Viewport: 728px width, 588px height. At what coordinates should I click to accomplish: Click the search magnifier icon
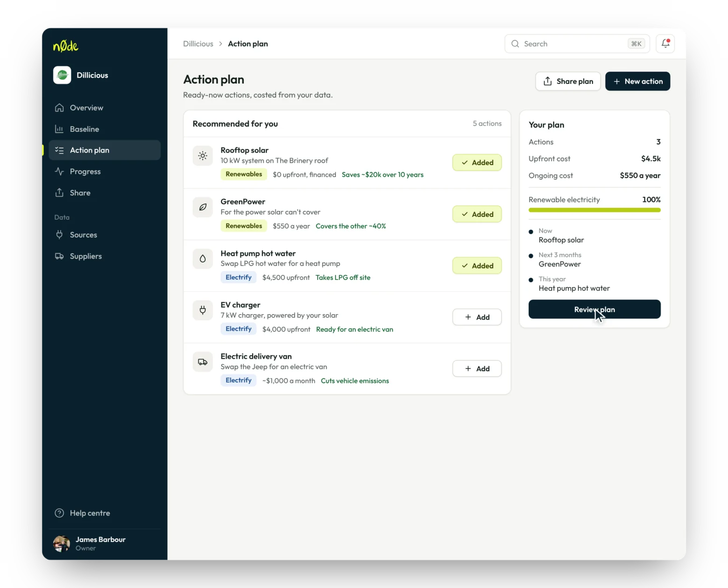515,43
